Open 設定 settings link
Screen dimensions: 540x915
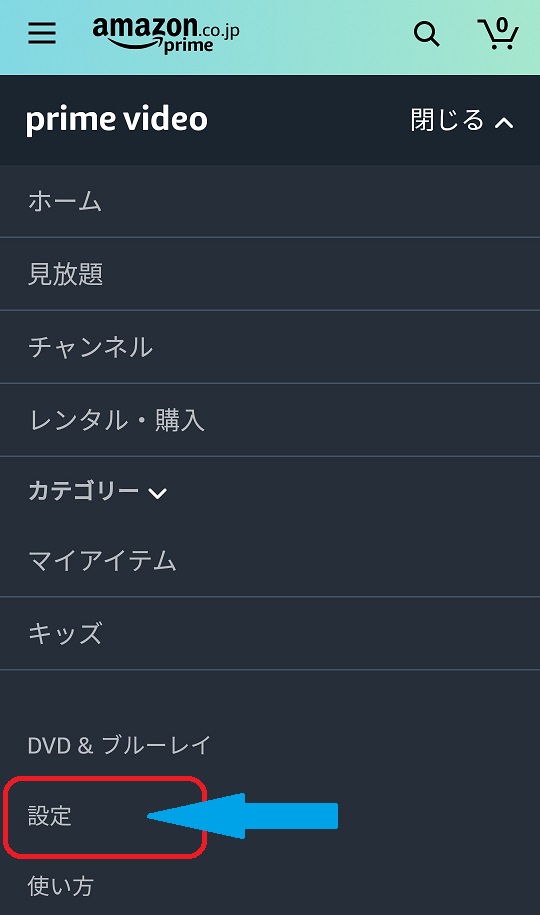(x=50, y=816)
